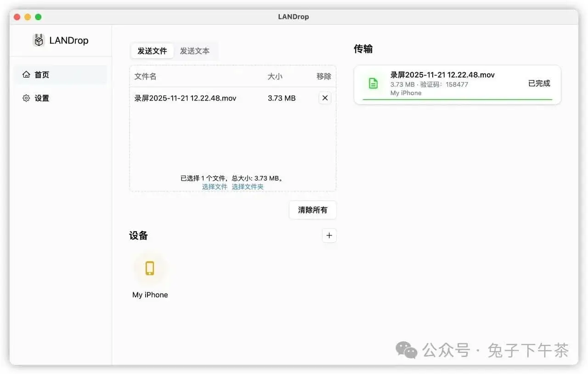Click the 清除所有 button
Image resolution: width=588 pixels, height=374 pixels.
[x=312, y=210]
